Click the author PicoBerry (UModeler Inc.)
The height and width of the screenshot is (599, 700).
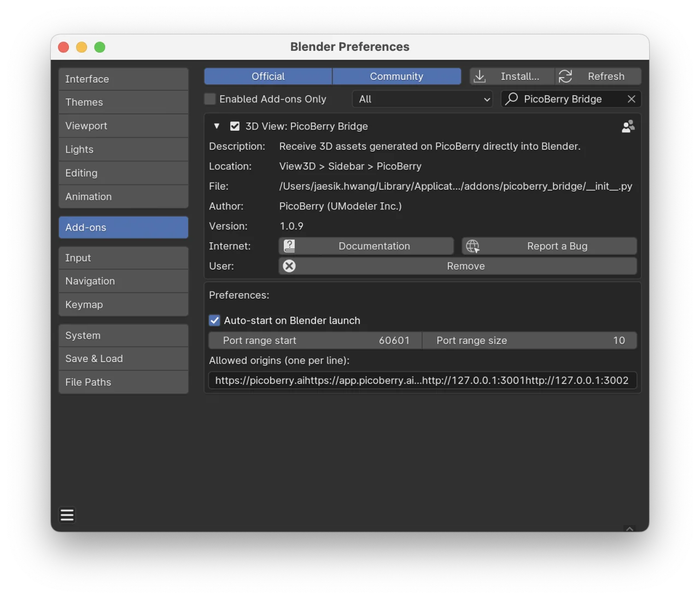tap(341, 206)
